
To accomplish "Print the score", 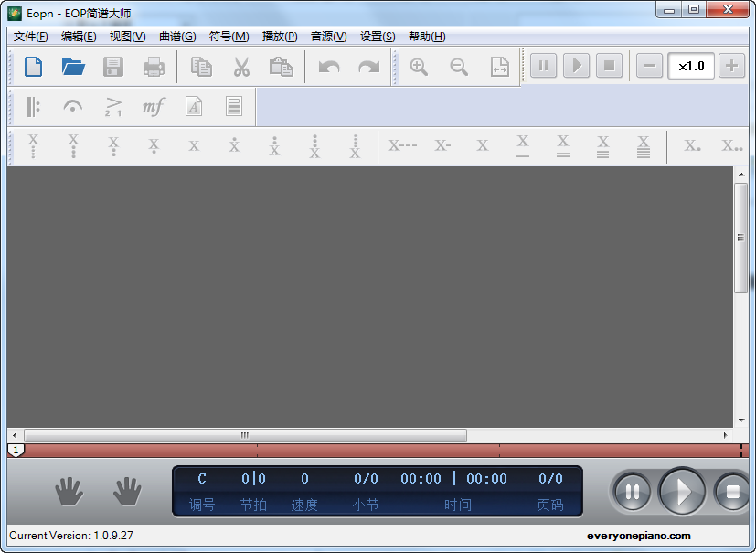I will [152, 66].
